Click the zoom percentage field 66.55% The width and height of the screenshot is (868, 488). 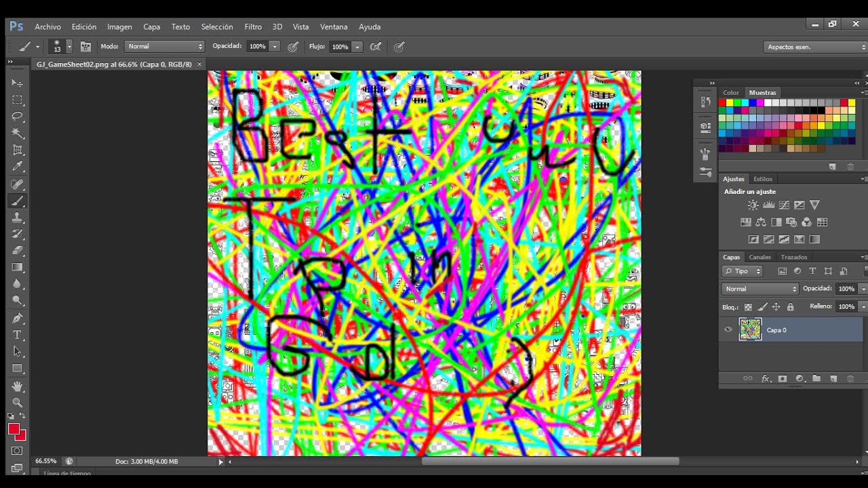[x=46, y=462]
